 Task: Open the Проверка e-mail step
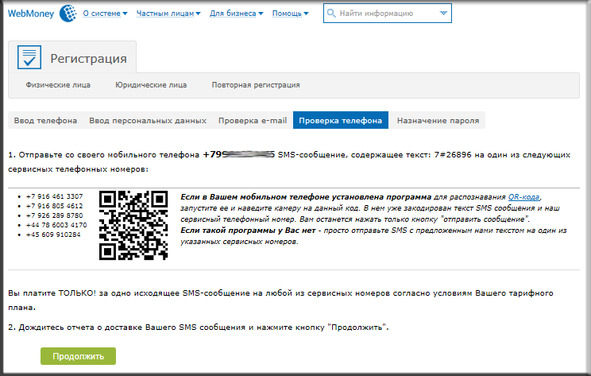[253, 121]
